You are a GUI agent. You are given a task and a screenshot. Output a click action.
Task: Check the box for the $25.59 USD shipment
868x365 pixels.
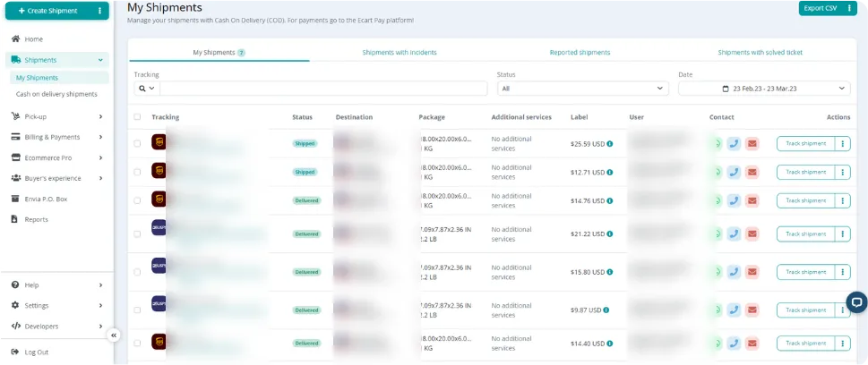pos(137,144)
